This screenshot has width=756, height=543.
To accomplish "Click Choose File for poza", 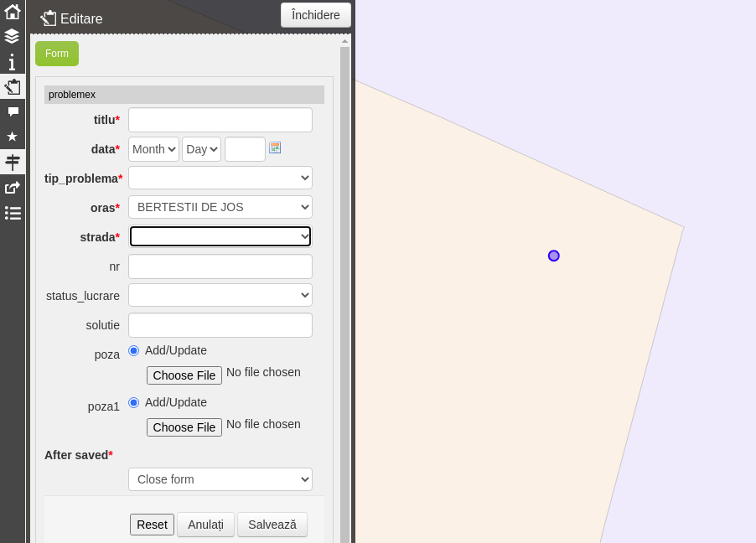I will [184, 375].
